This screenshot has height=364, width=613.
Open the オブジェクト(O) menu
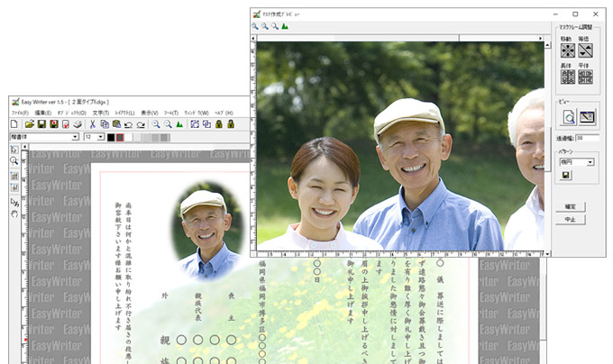click(71, 113)
